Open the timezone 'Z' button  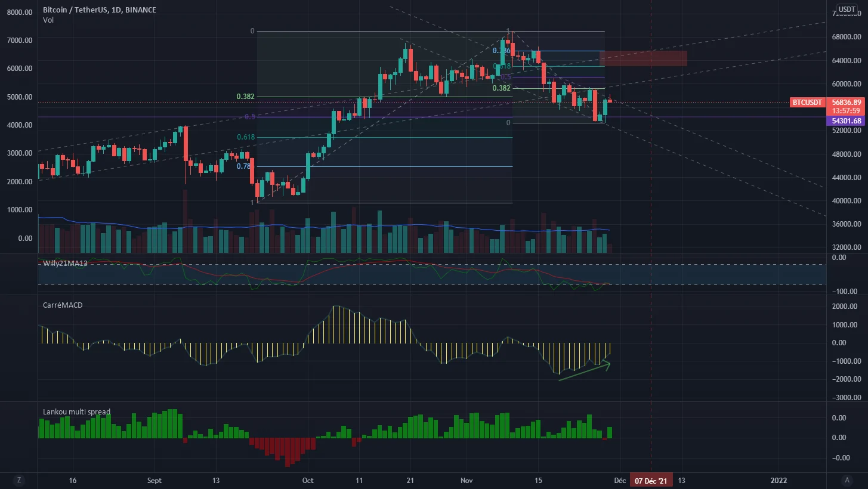click(19, 479)
